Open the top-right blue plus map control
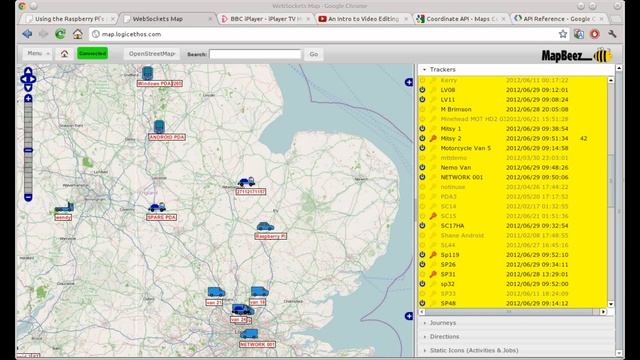The height and width of the screenshot is (360, 640). 409,82
